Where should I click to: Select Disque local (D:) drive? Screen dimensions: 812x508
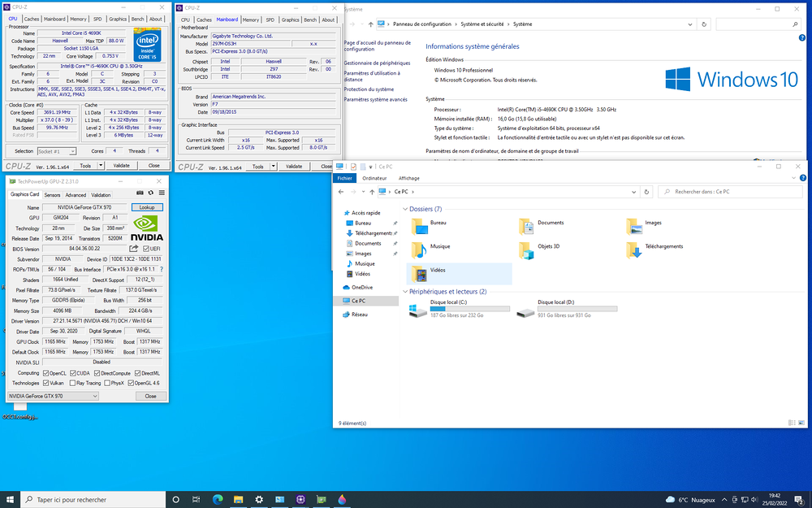(x=567, y=309)
